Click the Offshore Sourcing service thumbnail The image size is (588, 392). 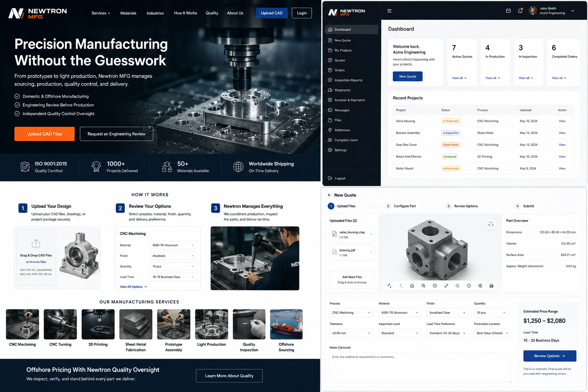click(x=286, y=324)
